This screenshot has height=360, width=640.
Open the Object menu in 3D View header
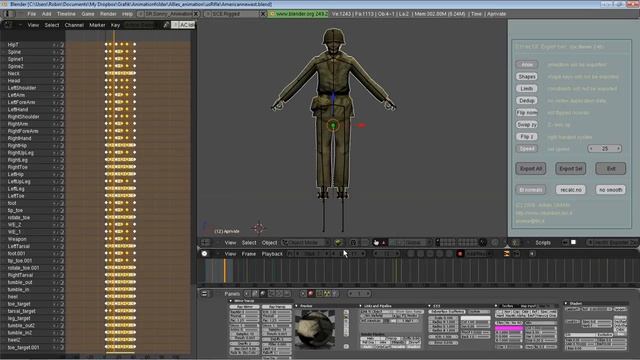[269, 242]
